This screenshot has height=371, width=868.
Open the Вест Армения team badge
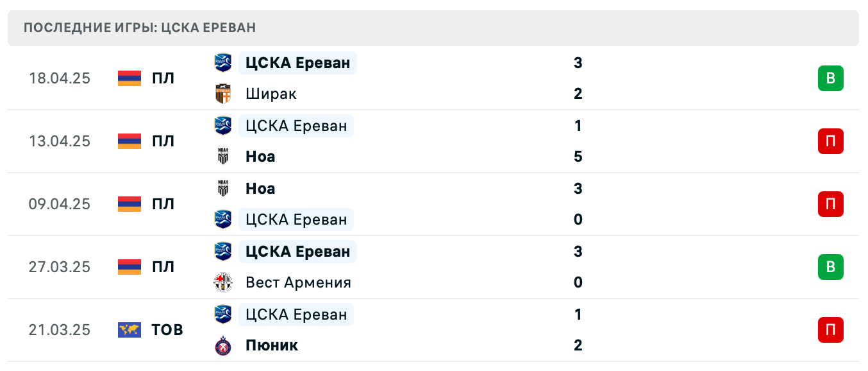[x=224, y=282]
